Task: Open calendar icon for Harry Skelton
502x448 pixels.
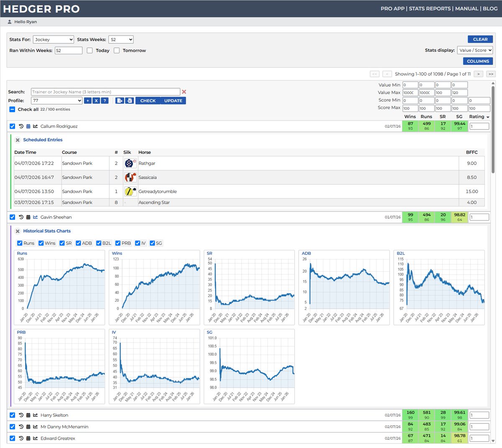Action: pyautogui.click(x=28, y=415)
